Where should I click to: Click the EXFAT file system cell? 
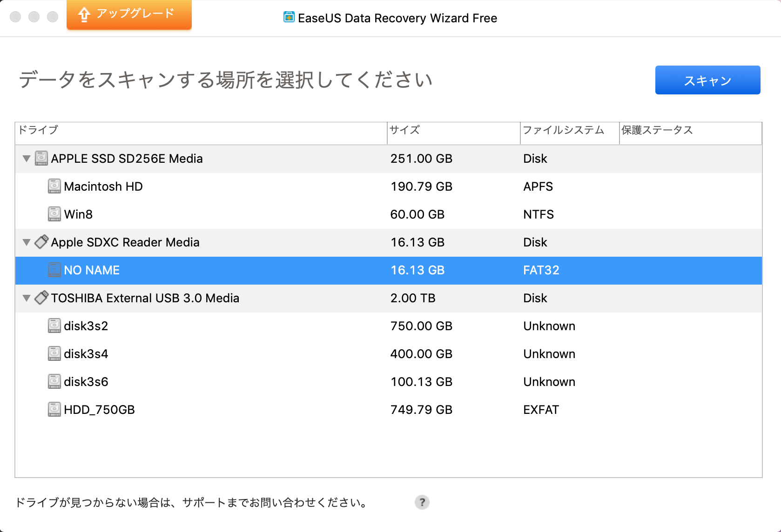coord(541,410)
